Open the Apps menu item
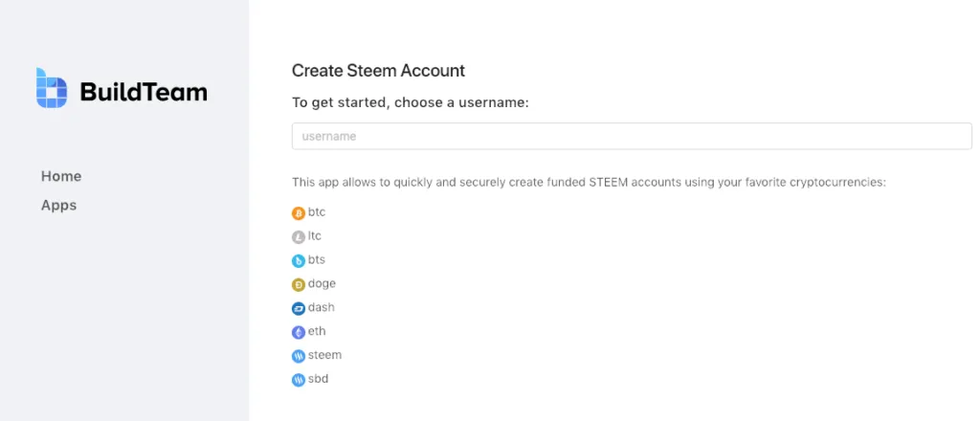980x421 pixels. tap(58, 206)
